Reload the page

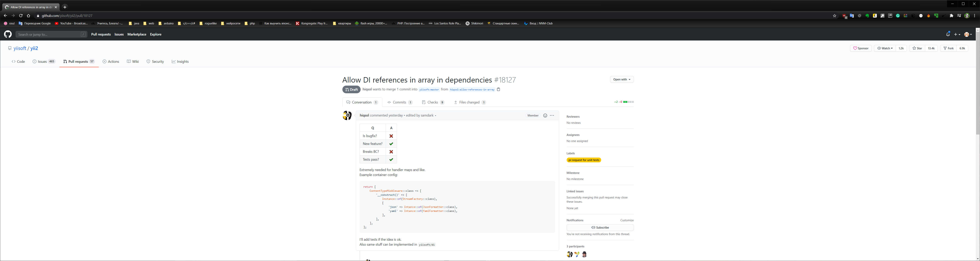[x=21, y=16]
